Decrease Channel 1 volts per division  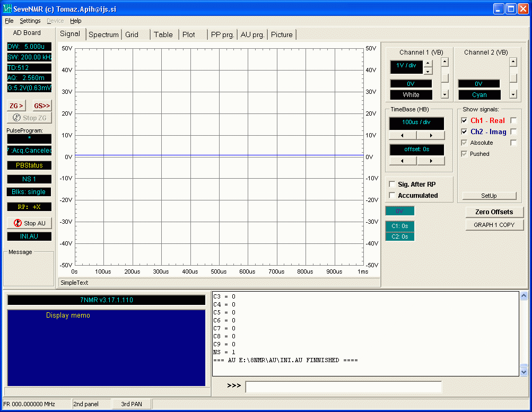tap(428, 71)
